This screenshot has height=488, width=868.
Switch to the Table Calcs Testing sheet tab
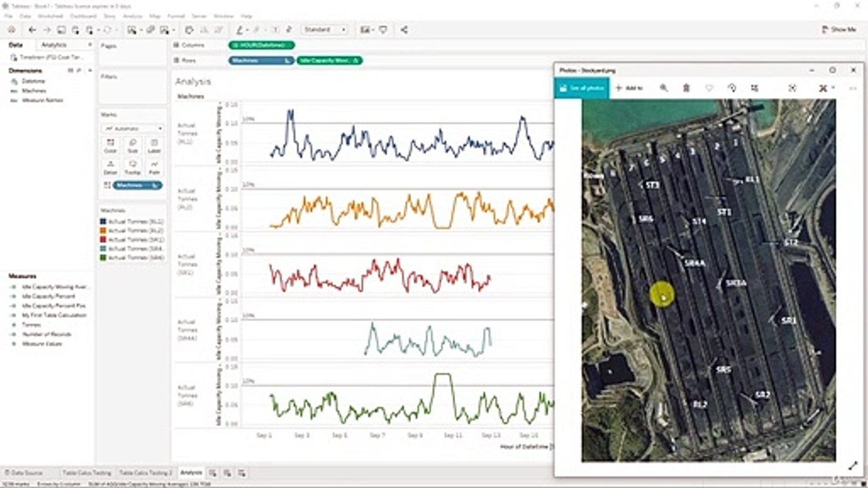pyautogui.click(x=87, y=472)
